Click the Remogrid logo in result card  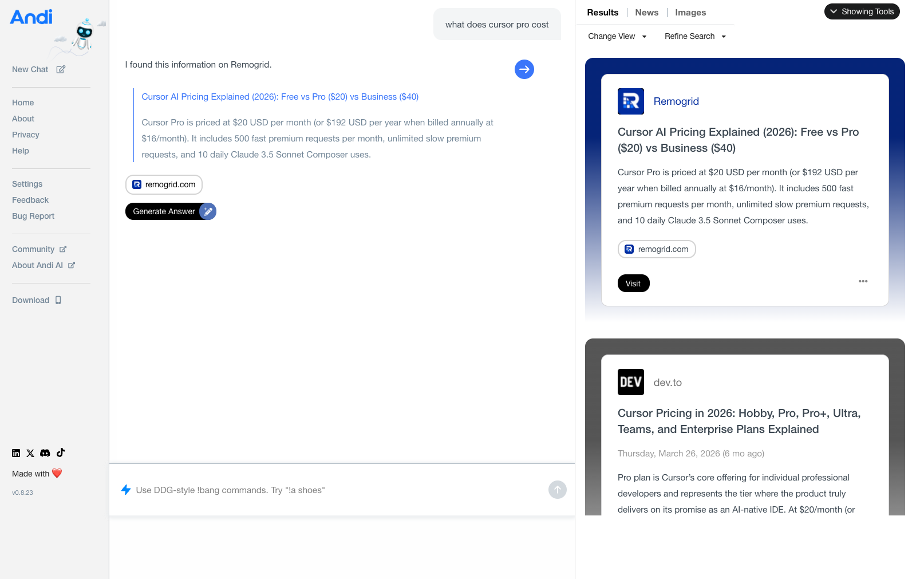[x=631, y=101]
